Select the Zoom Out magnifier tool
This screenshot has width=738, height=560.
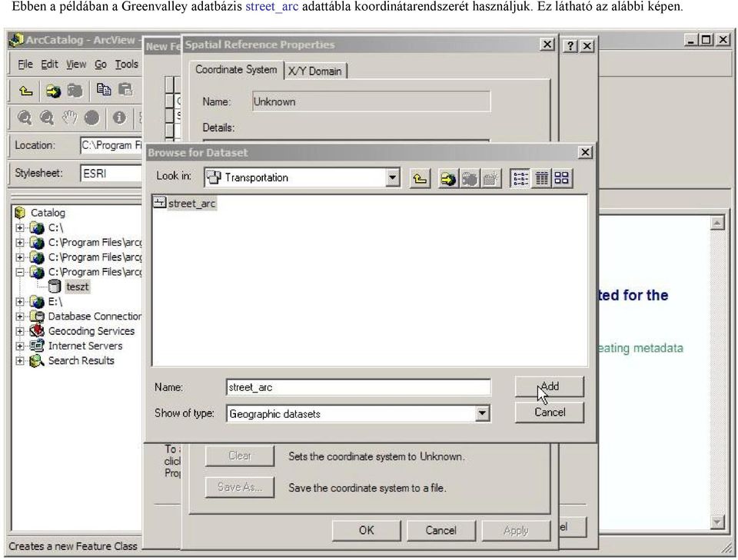point(46,118)
